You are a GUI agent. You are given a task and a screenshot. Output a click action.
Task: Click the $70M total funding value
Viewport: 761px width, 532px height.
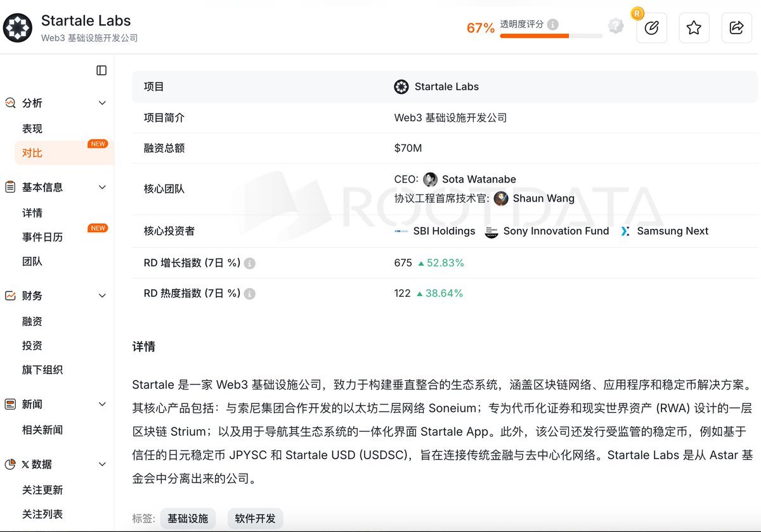[408, 148]
